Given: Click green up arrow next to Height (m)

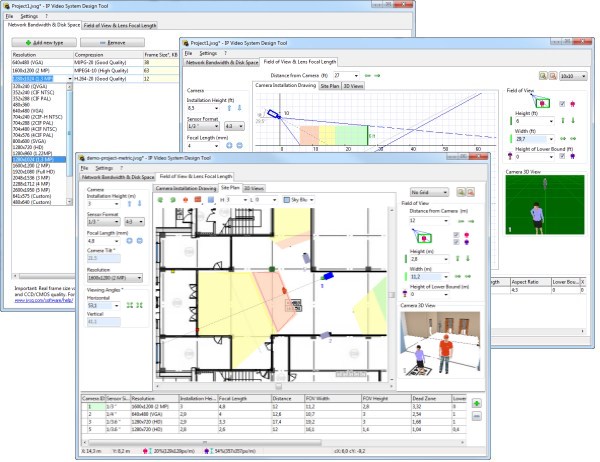Looking at the screenshot, I should tap(456, 258).
